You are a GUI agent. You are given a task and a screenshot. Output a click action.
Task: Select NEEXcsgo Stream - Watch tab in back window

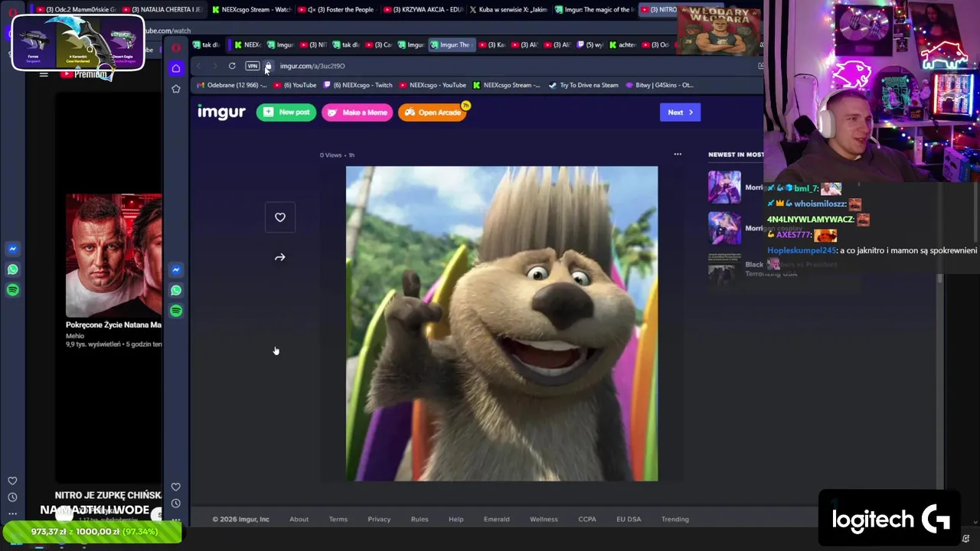coord(251,10)
